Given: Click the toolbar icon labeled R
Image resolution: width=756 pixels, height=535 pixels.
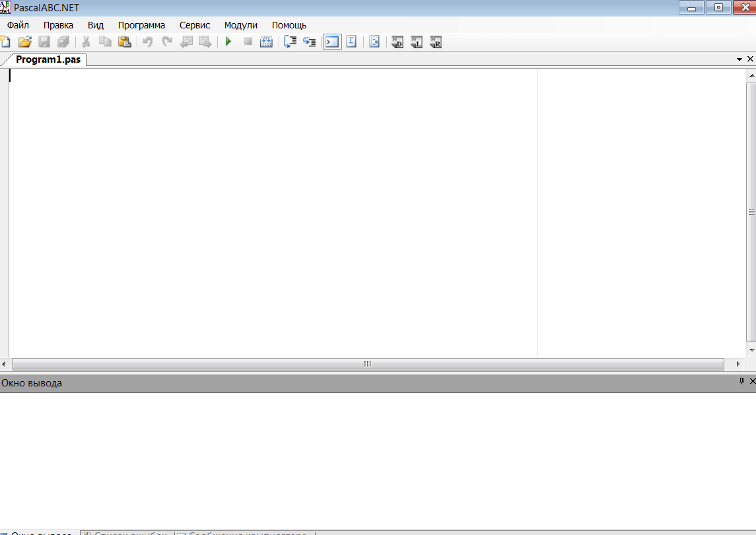Looking at the screenshot, I should (436, 42).
